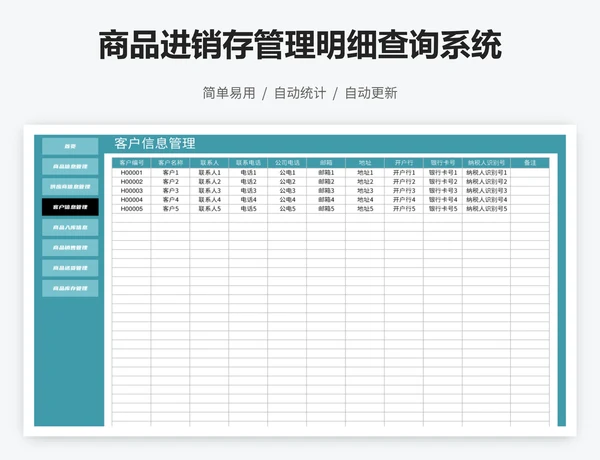600x460 pixels.
Task: Click the 客户编号 column header
Action: point(132,163)
